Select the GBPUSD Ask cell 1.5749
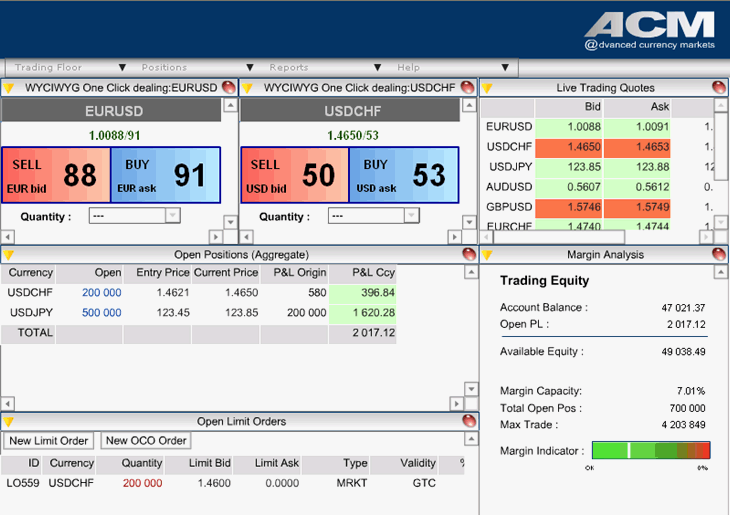 (x=637, y=207)
